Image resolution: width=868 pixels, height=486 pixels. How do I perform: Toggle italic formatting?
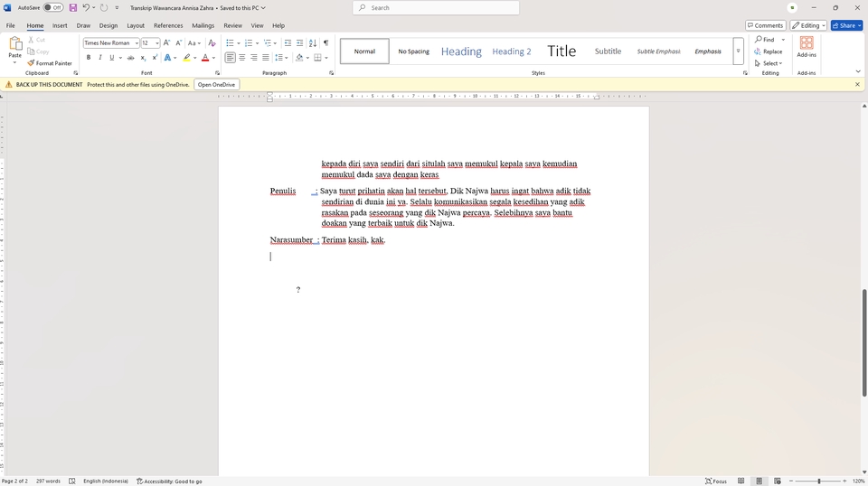click(x=100, y=58)
